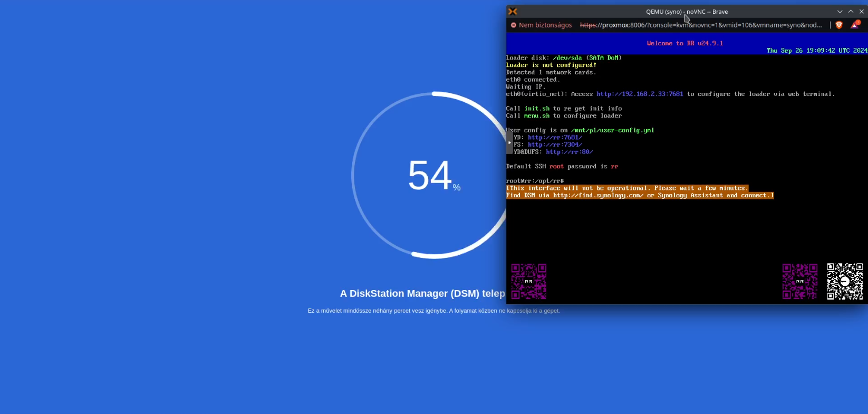The image size is (868, 414).
Task: Click the http://rr:7304/ DUFS link
Action: [555, 145]
